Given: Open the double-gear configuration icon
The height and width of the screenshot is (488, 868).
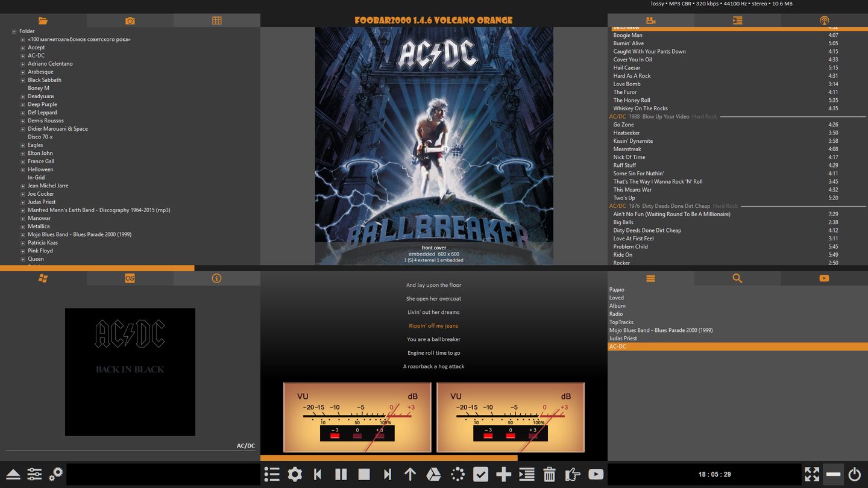Looking at the screenshot, I should tap(56, 474).
